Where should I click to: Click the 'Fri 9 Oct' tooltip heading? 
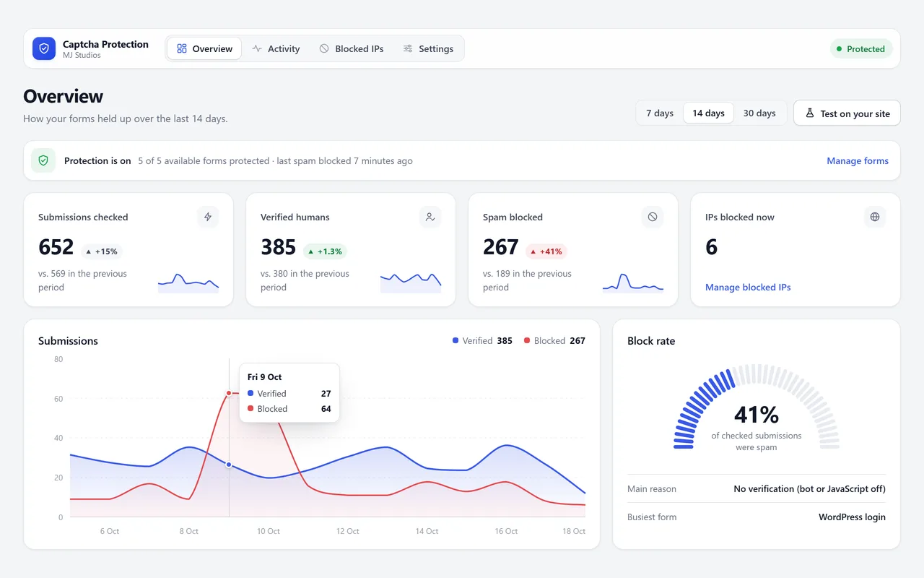pos(265,376)
